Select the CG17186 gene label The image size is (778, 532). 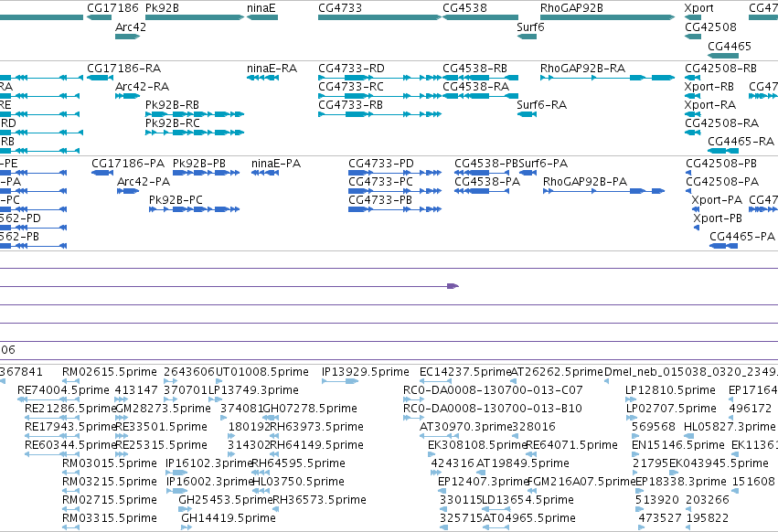coord(112,8)
